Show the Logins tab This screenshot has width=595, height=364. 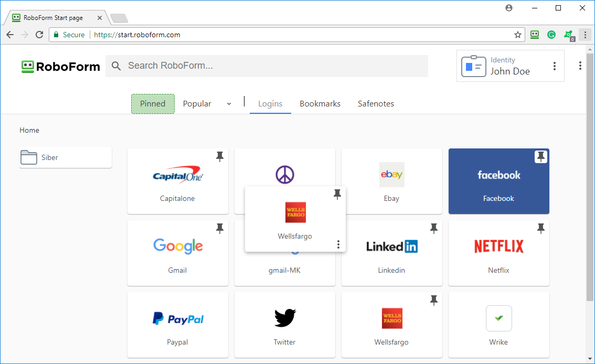(x=270, y=104)
